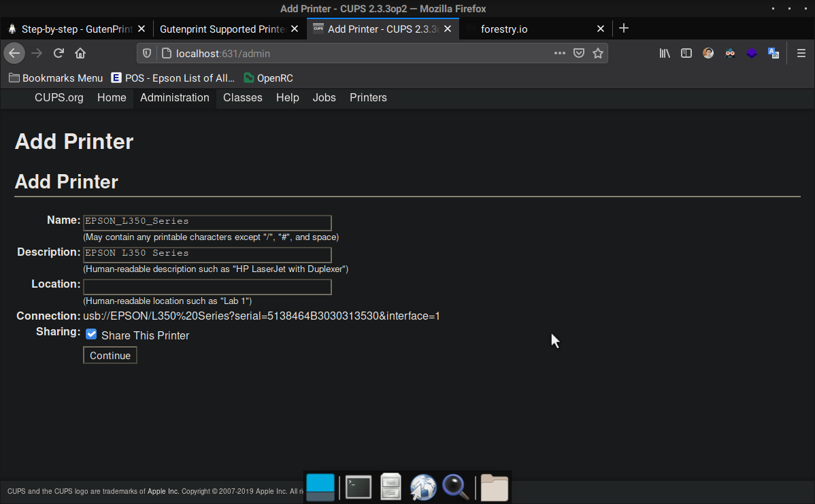The width and height of the screenshot is (815, 504).
Task: Open Bookmarks Menu folder
Action: tap(56, 78)
